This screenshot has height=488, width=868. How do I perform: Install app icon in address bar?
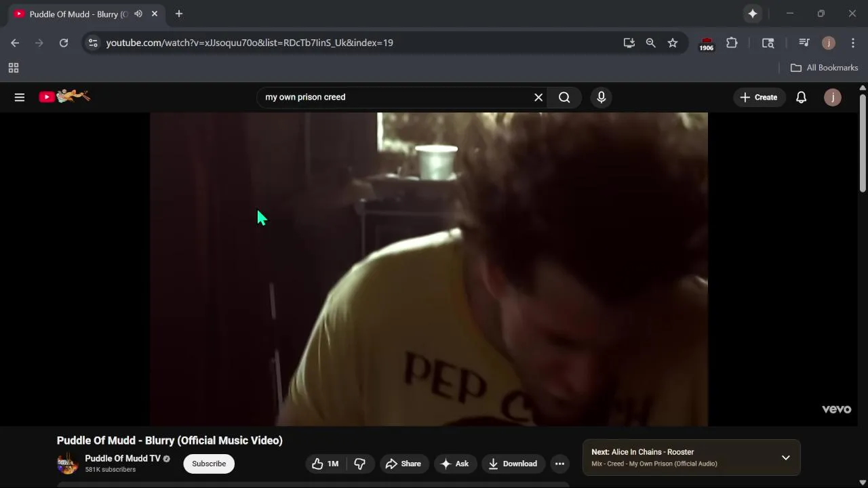click(629, 43)
